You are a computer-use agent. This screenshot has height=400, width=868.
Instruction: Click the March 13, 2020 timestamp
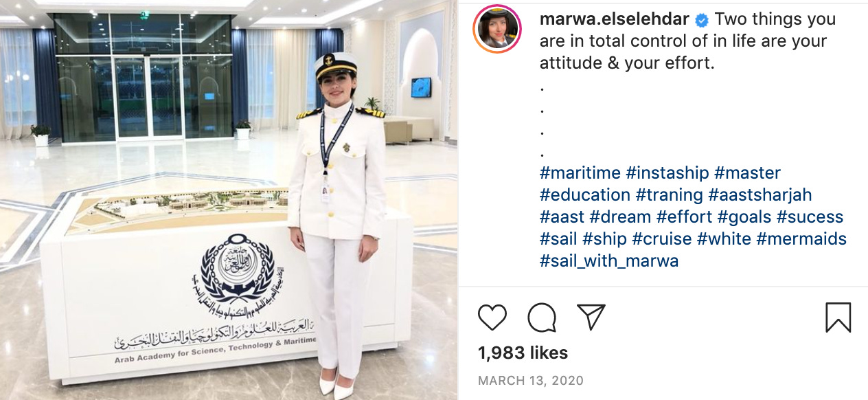[x=531, y=380]
